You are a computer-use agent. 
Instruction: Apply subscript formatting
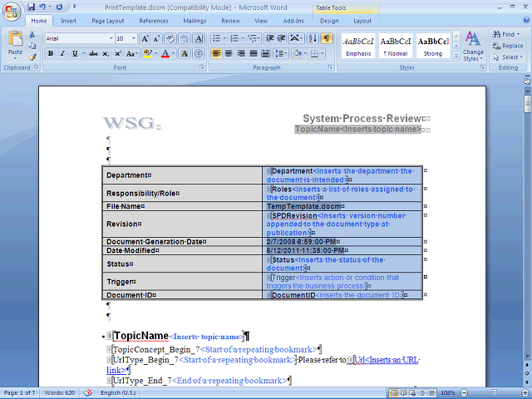click(106, 53)
